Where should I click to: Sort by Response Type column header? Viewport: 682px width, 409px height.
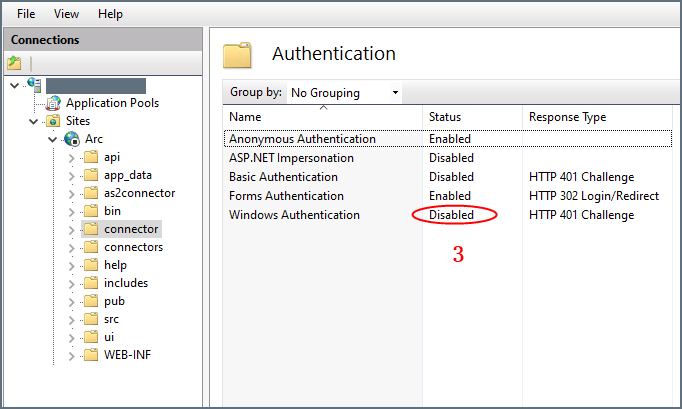567,117
